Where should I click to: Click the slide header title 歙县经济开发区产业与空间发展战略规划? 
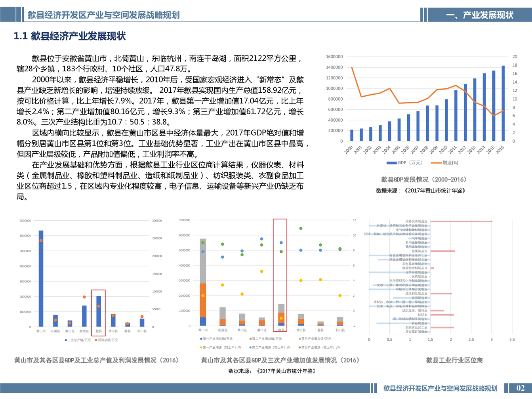[103, 15]
